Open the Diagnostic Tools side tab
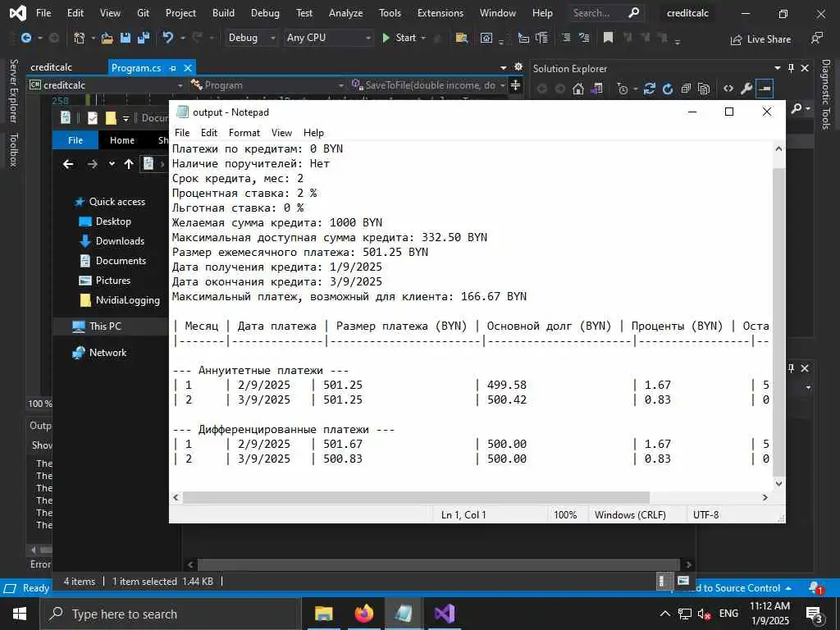This screenshot has height=630, width=840. pyautogui.click(x=825, y=94)
